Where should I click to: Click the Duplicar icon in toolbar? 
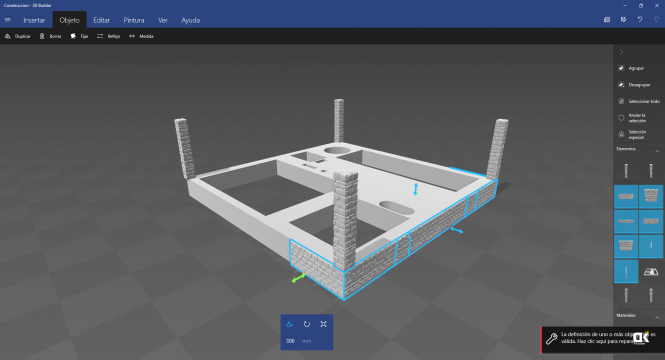tap(8, 36)
